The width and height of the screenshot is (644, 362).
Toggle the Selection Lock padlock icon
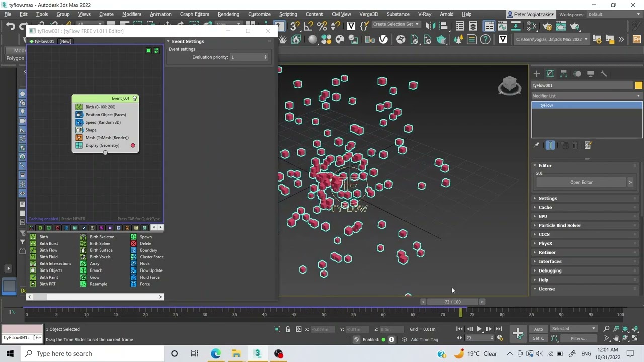tap(288, 329)
